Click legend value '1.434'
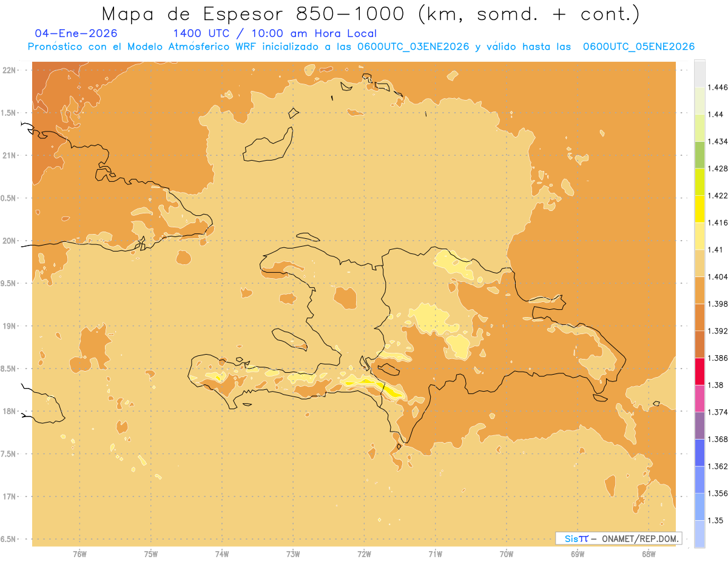This screenshot has width=728, height=562. click(717, 141)
